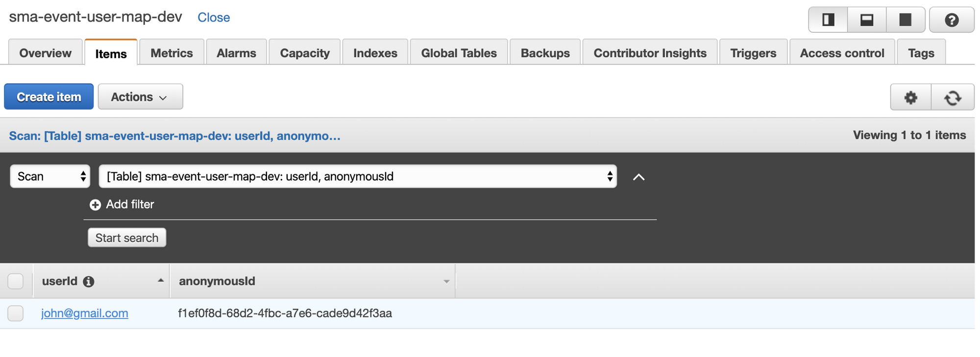Toggle the select-all header checkbox
The image size is (980, 357).
[16, 282]
